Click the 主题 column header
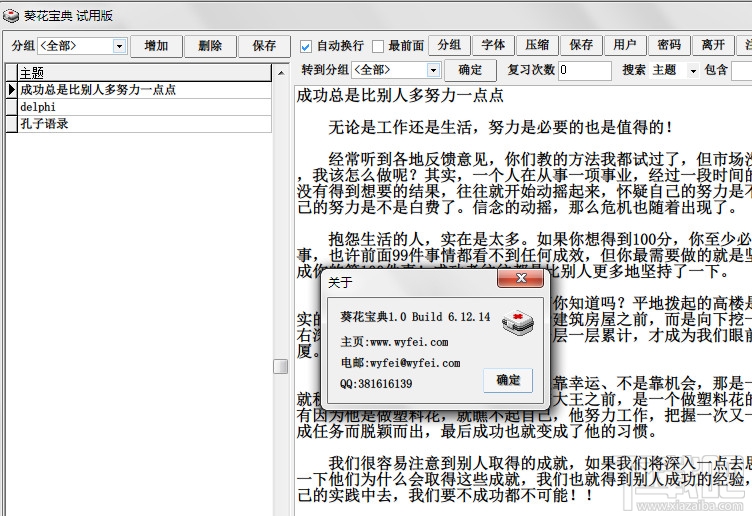 point(144,73)
